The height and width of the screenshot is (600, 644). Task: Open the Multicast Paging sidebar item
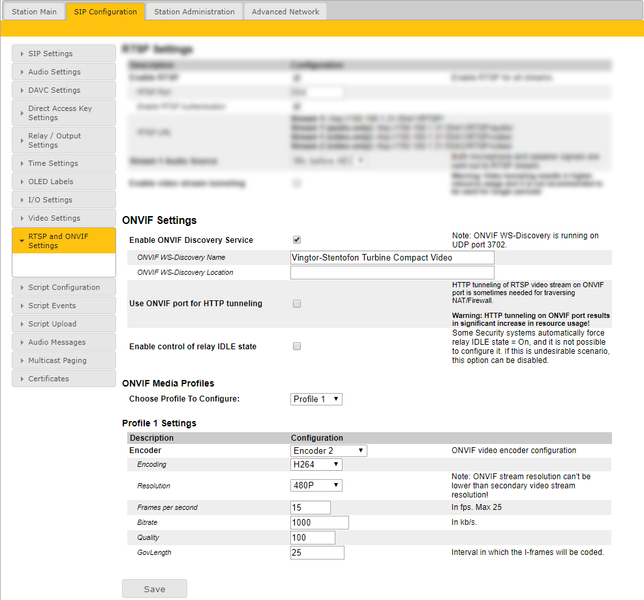coord(64,360)
